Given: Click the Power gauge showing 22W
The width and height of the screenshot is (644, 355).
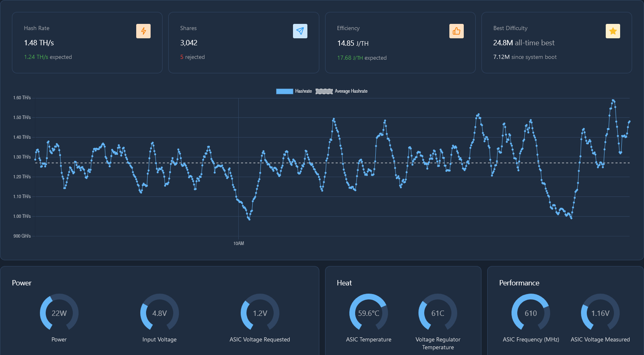Looking at the screenshot, I should click(x=59, y=313).
